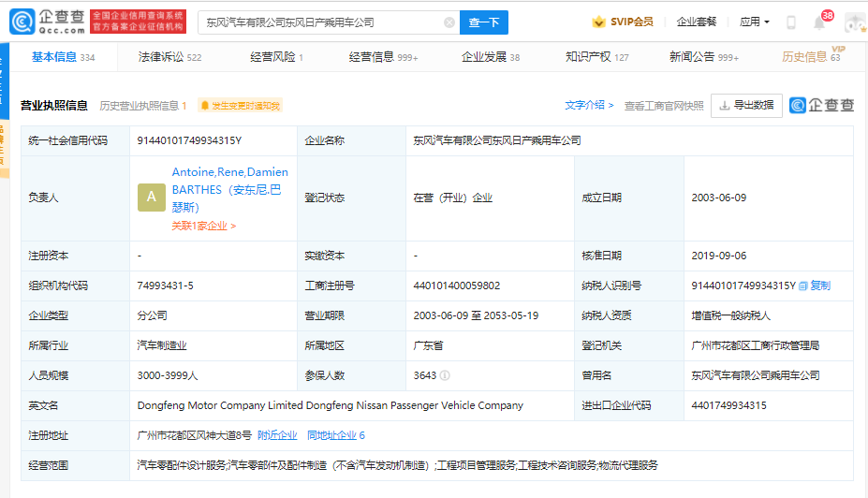This screenshot has height=498, width=868.
Task: Select 在营（开业）企业 status value
Action: [453, 198]
